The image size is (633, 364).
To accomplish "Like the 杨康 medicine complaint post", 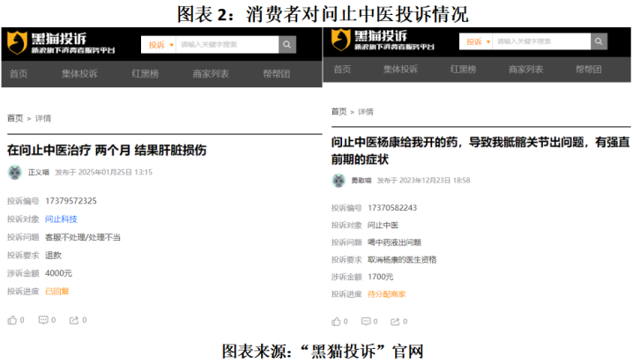I will (x=336, y=322).
